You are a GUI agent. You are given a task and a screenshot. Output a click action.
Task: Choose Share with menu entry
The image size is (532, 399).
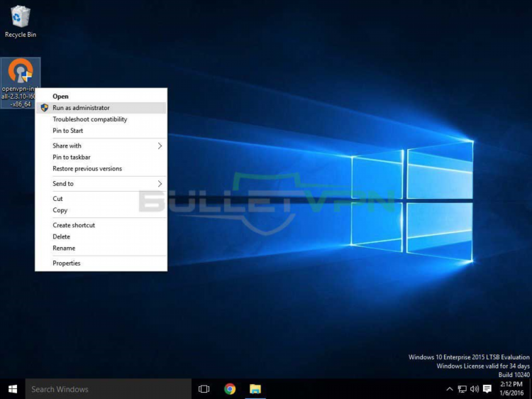pyautogui.click(x=101, y=146)
